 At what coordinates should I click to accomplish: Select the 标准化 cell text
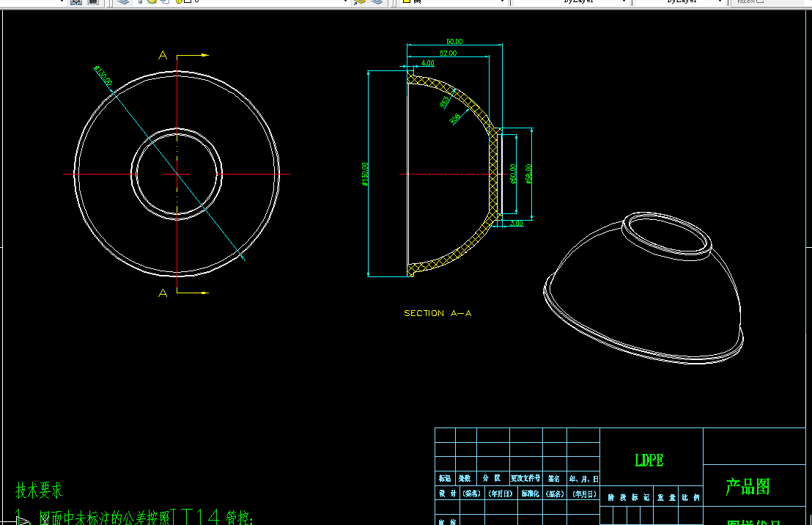coord(530,493)
